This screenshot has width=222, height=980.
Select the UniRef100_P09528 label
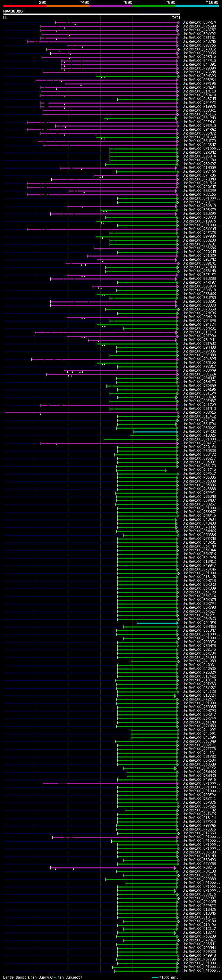click(199, 951)
